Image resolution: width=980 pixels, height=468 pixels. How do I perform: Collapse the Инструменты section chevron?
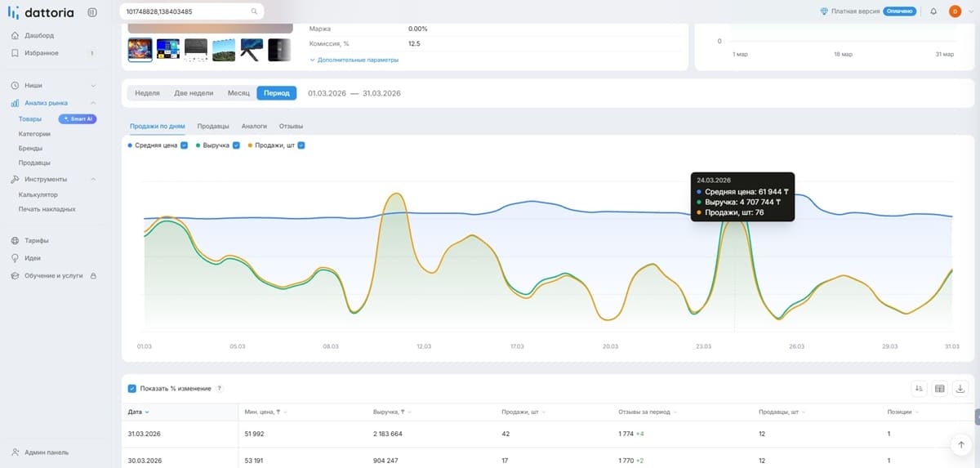[x=93, y=179]
